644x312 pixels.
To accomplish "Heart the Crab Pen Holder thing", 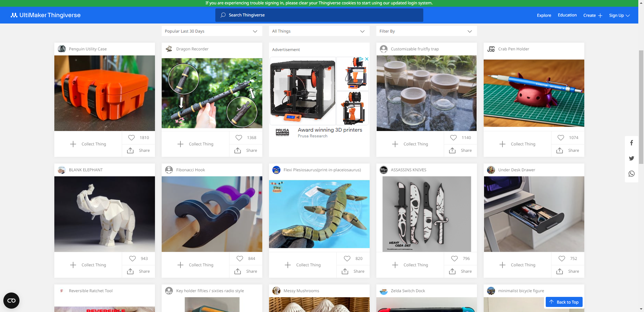I will click(x=561, y=138).
